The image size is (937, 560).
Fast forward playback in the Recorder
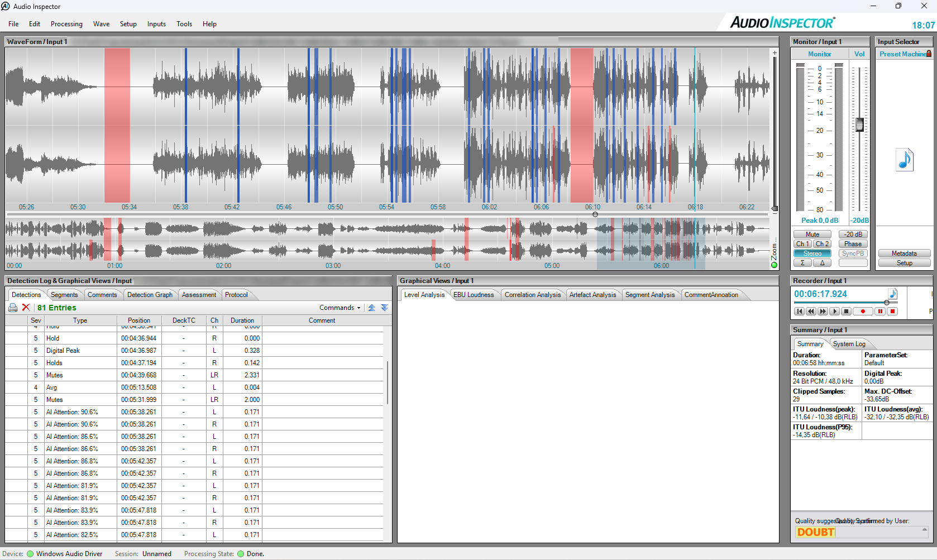pyautogui.click(x=823, y=312)
